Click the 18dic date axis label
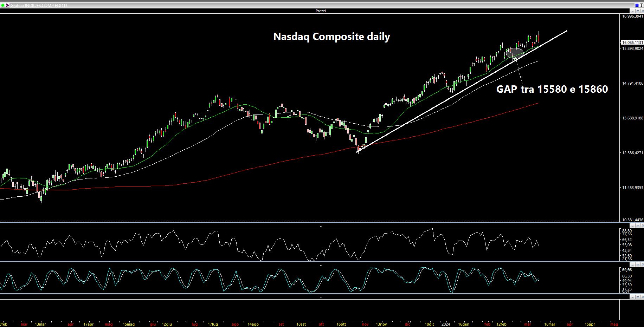Screen dimensions: 644x327 pyautogui.click(x=429, y=324)
